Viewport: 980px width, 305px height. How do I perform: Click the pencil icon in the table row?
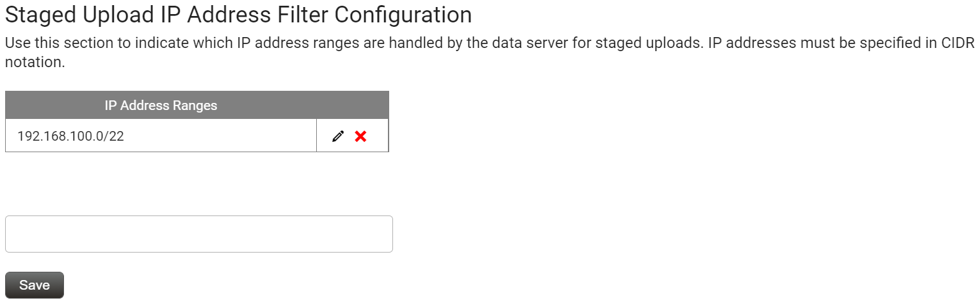(338, 136)
